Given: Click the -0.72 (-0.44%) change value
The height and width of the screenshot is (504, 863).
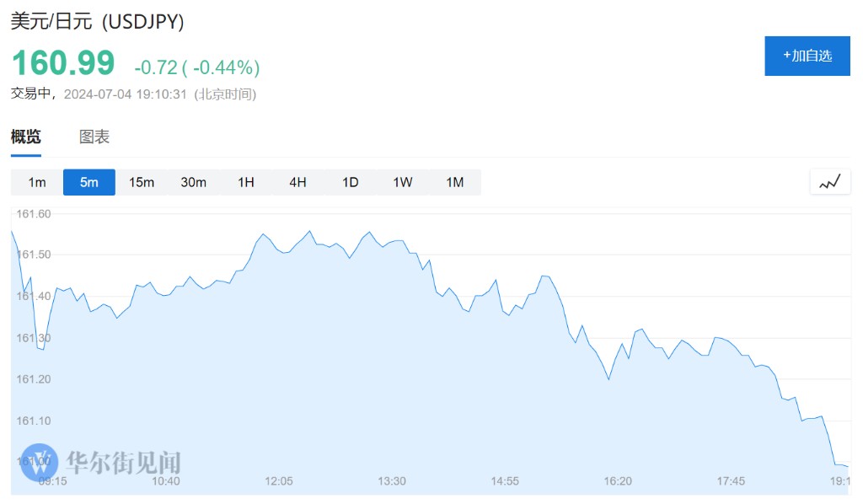Looking at the screenshot, I should click(197, 67).
